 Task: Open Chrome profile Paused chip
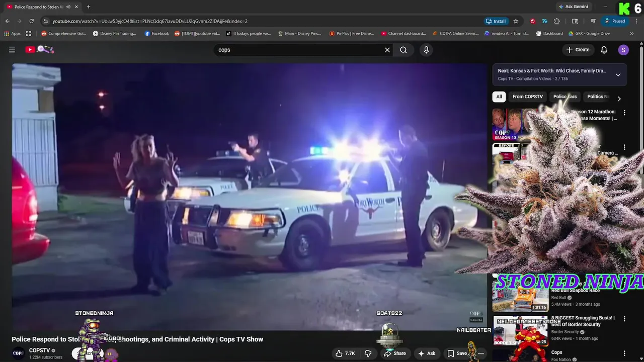615,21
